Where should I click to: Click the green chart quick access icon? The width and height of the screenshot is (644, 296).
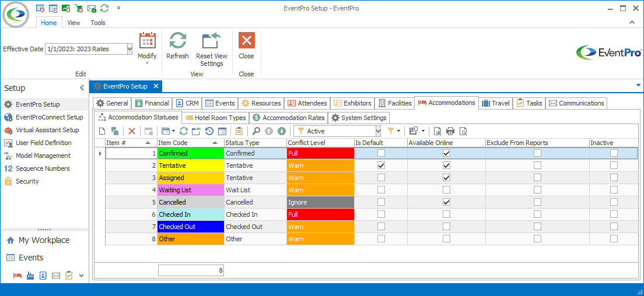[x=66, y=8]
